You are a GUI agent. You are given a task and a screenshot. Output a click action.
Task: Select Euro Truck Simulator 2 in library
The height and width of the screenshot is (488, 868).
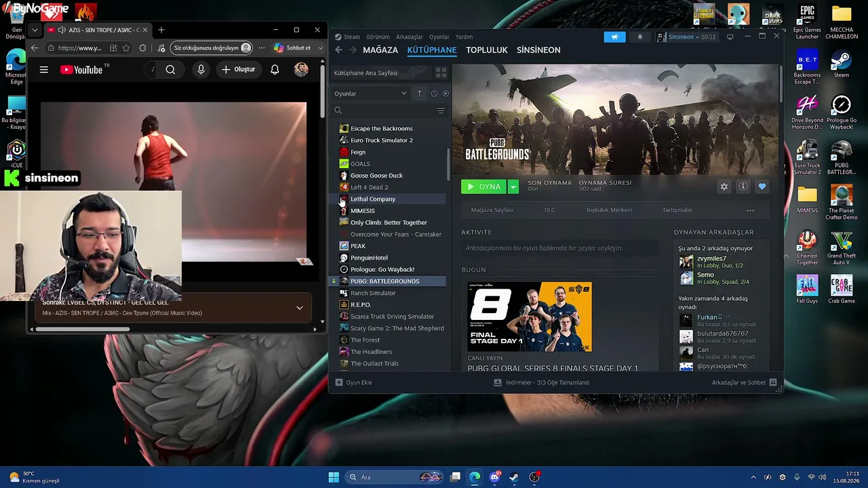[x=391, y=140]
